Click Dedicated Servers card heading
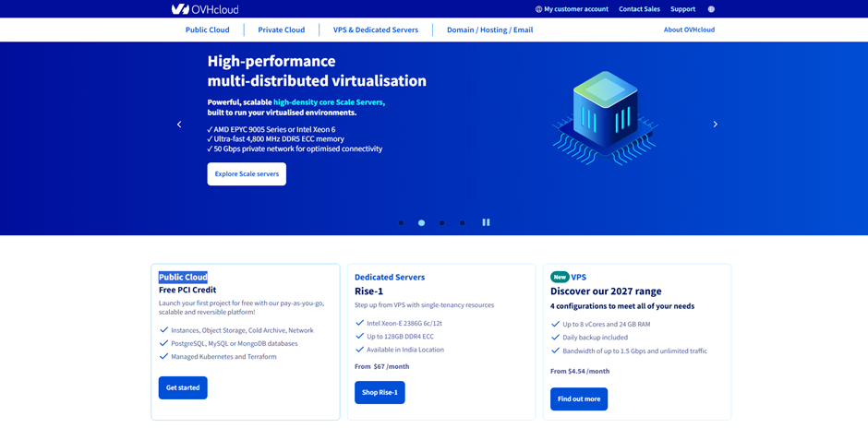Screen dimensions: 868x428 (x=390, y=277)
